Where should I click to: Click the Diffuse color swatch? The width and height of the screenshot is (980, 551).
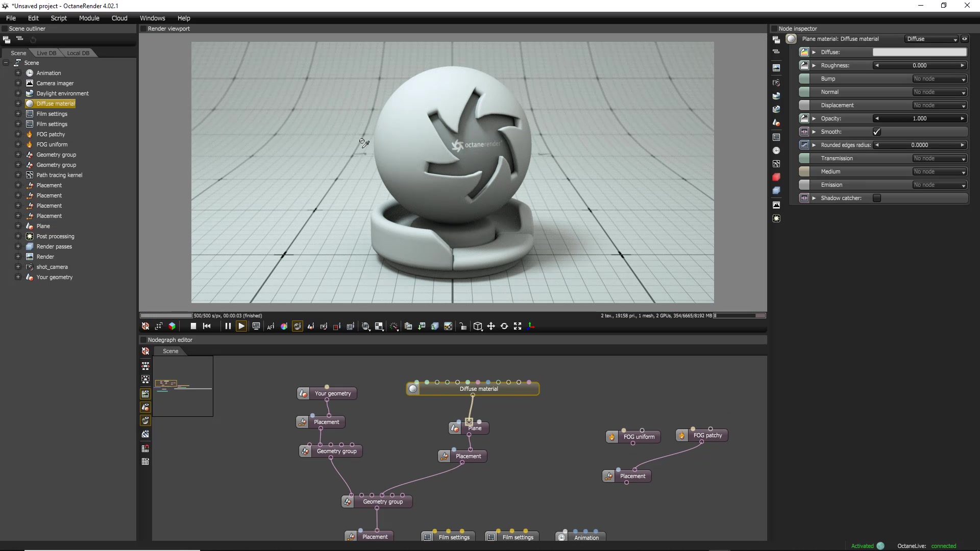(x=920, y=52)
